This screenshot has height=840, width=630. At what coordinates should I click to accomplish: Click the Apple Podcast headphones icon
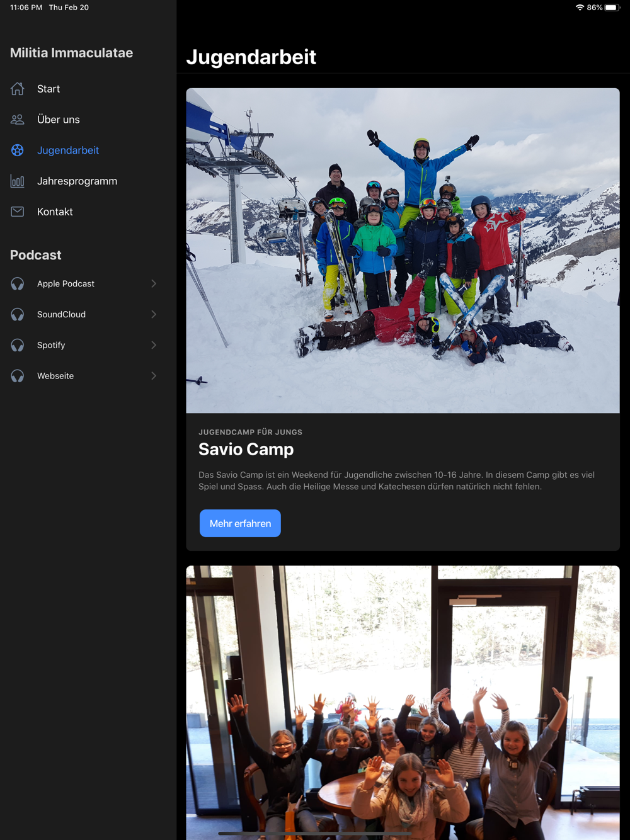tap(18, 284)
